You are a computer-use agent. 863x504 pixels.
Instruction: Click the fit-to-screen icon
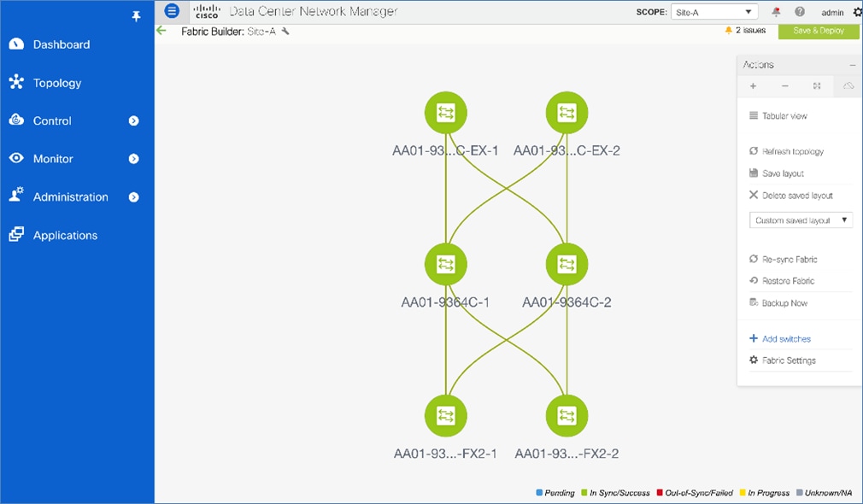(817, 86)
